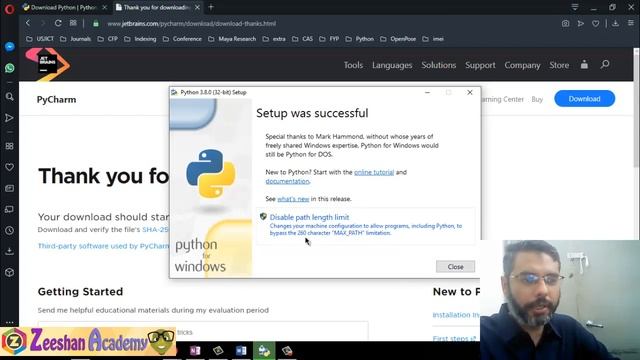Switch to the Download Python tab
Screen dimensions: 640x360
pyautogui.click(x=64, y=7)
